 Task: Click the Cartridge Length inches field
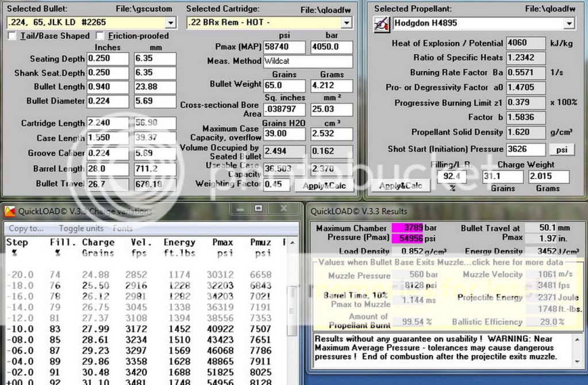click(x=107, y=123)
